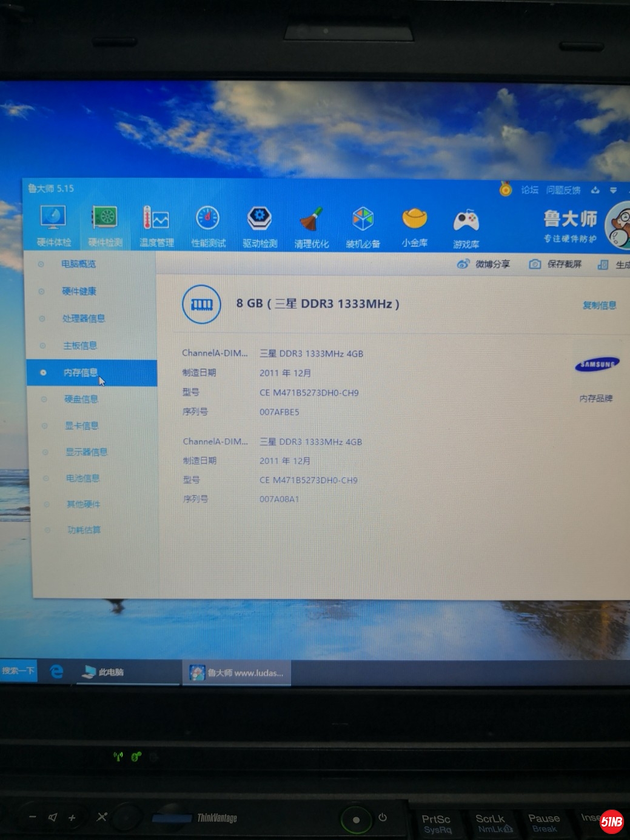The height and width of the screenshot is (840, 630).
Task: Switch to 硬盘信息 section
Action: (81, 399)
